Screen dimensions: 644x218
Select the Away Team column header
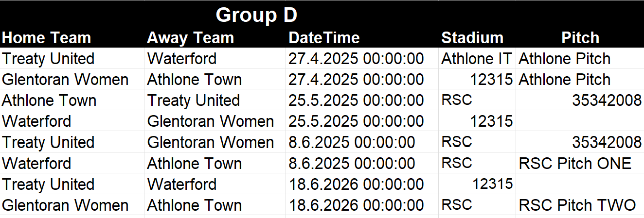point(190,38)
